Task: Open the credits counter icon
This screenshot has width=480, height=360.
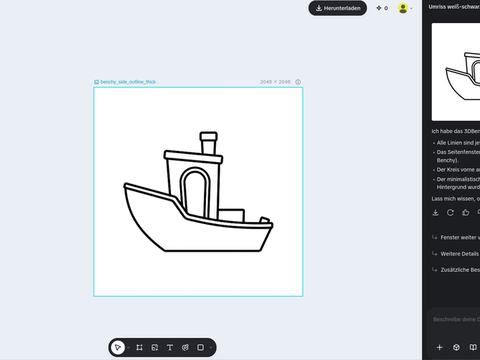Action: pos(379,8)
